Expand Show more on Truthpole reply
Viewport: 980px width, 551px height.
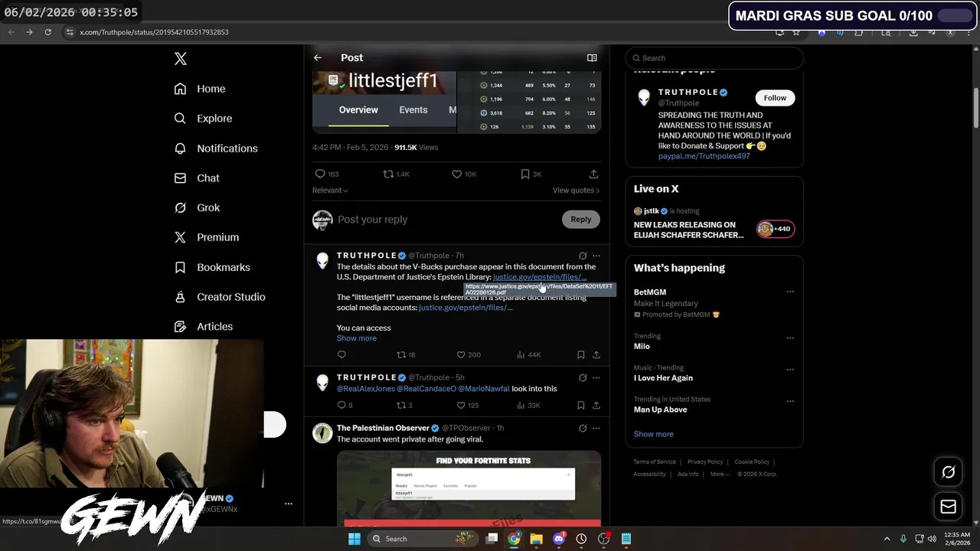click(357, 338)
